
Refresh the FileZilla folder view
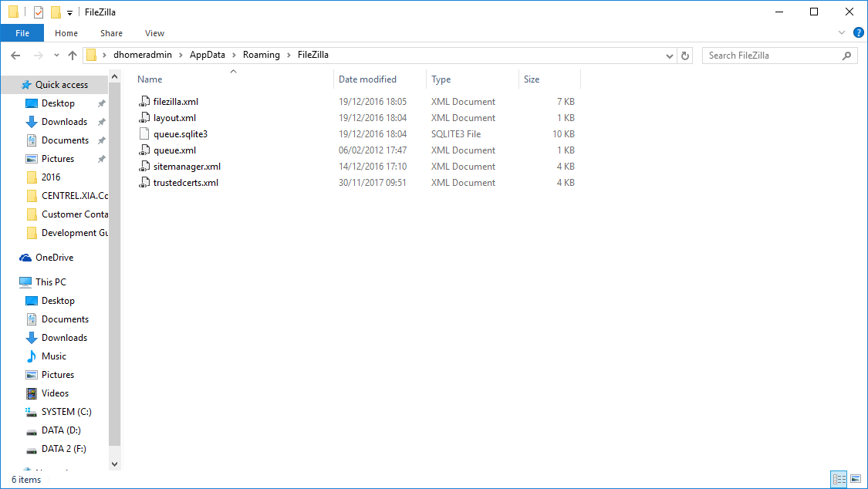click(x=685, y=56)
